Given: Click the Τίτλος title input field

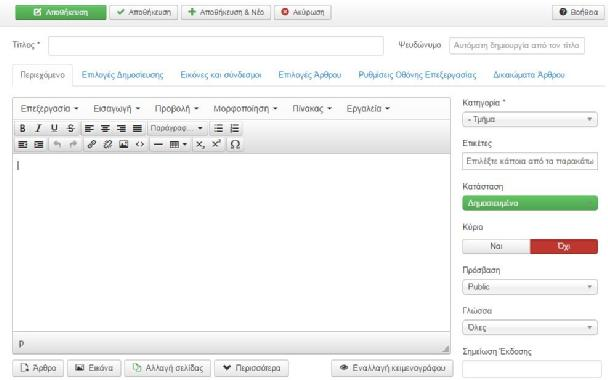Looking at the screenshot, I should (216, 46).
